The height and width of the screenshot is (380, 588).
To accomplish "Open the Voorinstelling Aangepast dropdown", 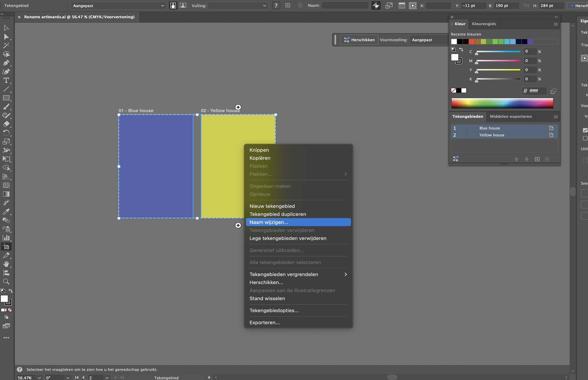I will click(x=428, y=40).
